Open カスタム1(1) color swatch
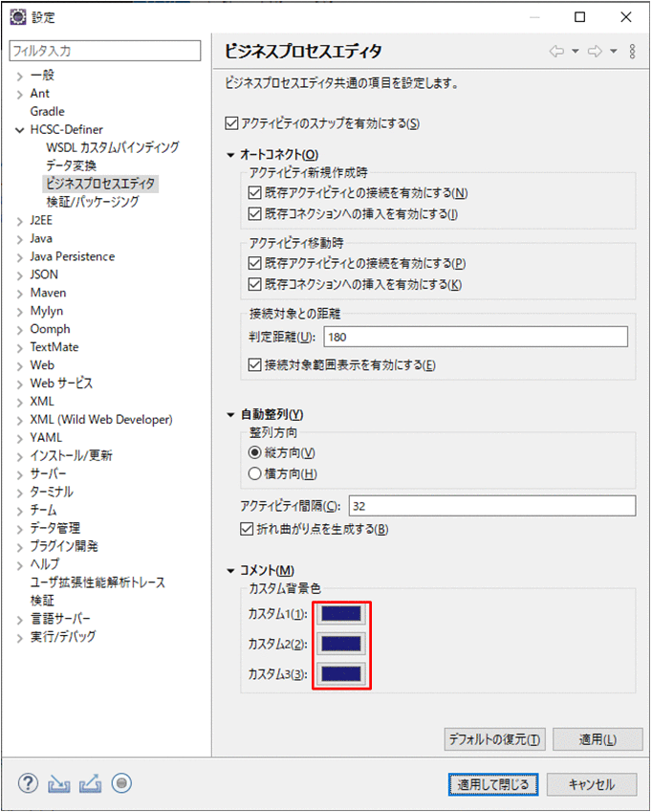This screenshot has width=652, height=812. click(x=341, y=614)
